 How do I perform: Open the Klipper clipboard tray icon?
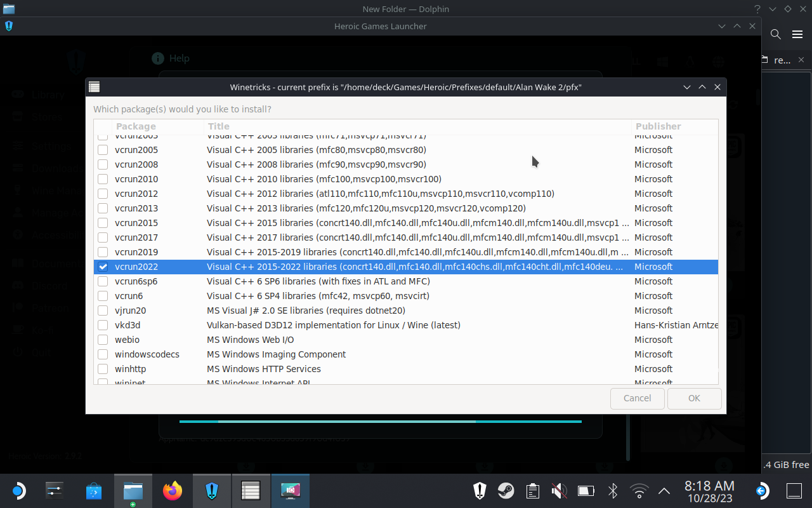pyautogui.click(x=532, y=490)
